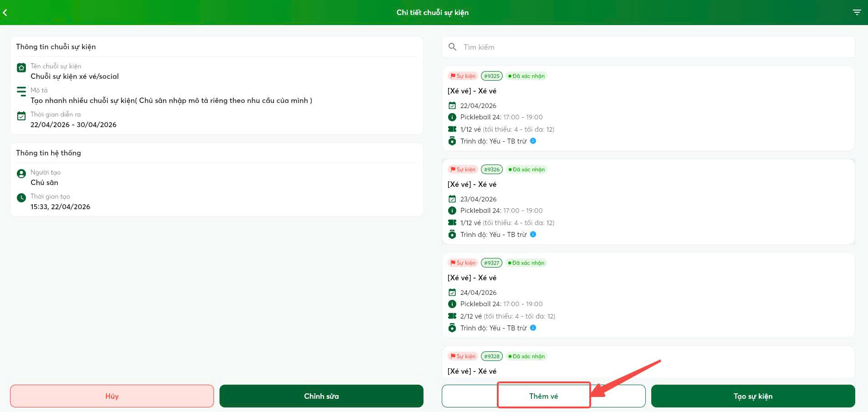The image size is (868, 412).
Task: Focus the Tìm kiếm search field
Action: (x=648, y=47)
